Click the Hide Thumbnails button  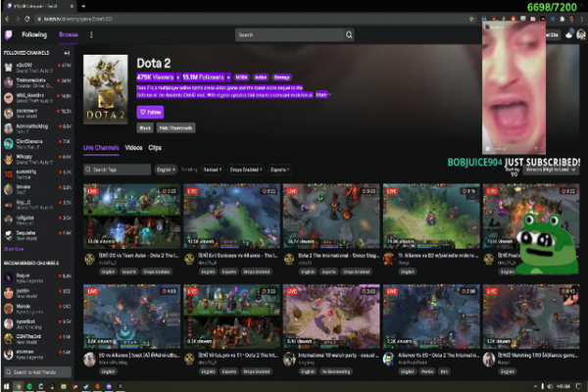tap(175, 128)
